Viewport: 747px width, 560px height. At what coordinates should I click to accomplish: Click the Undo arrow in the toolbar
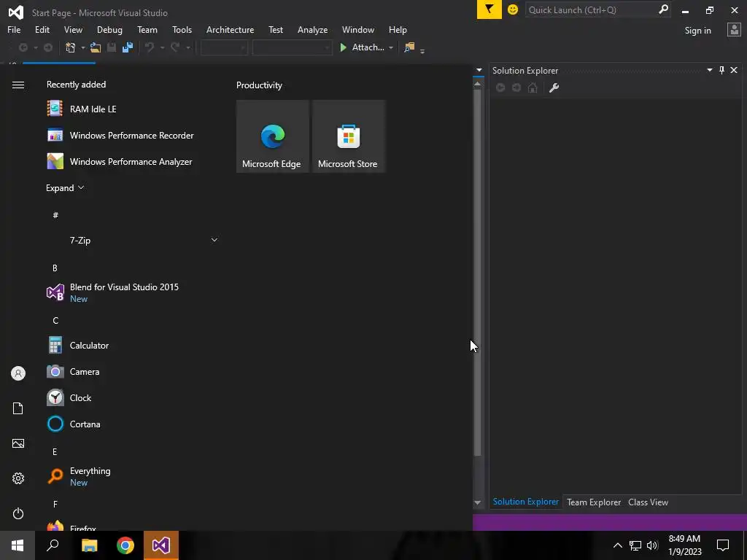point(150,47)
